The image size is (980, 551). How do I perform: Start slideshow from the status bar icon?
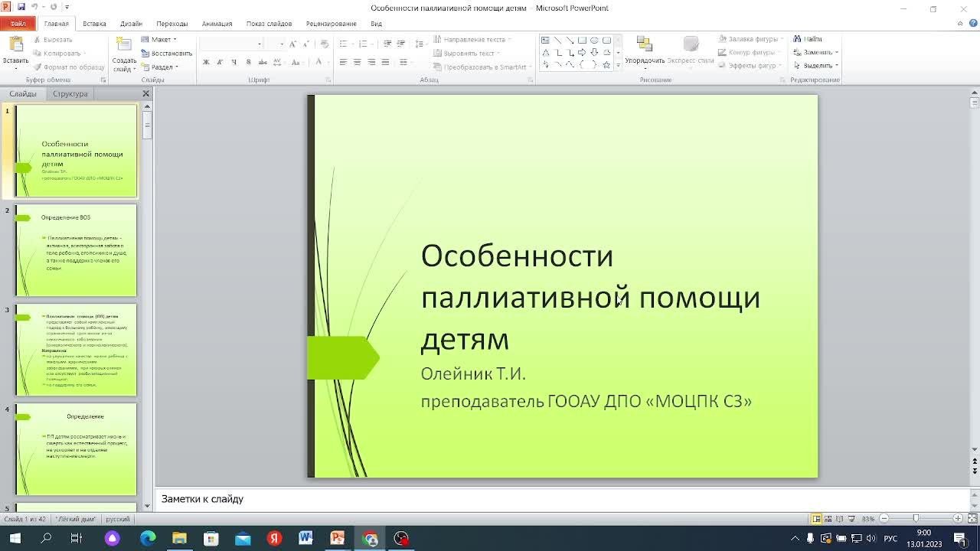(851, 519)
